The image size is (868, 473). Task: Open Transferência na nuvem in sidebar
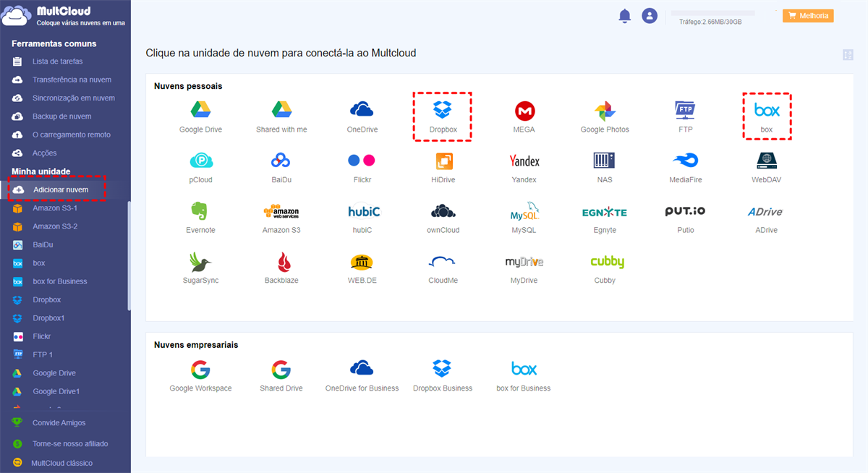click(x=72, y=80)
